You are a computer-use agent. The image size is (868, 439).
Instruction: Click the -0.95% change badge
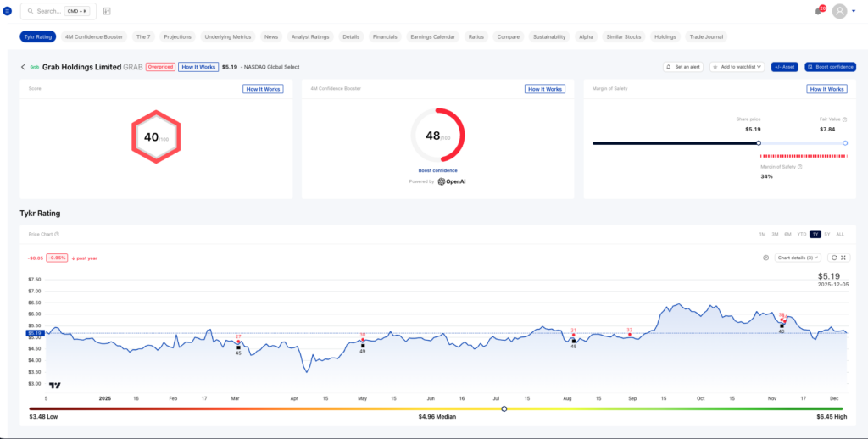point(57,258)
